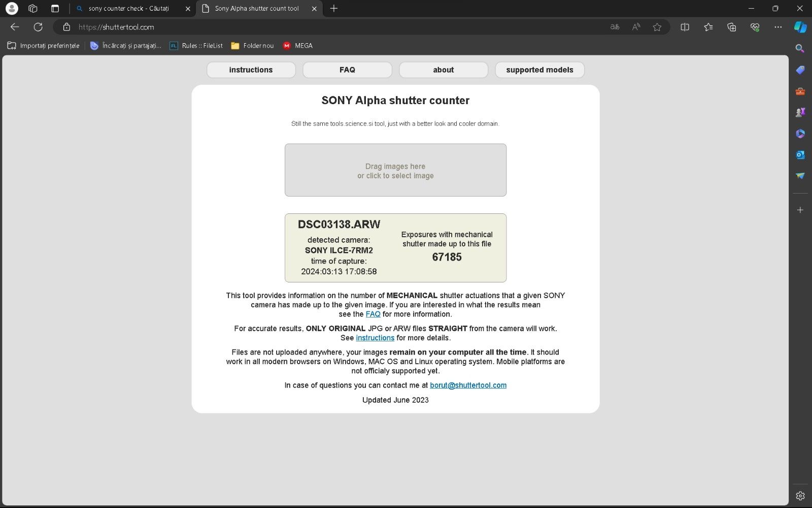Follow the FAQ link in the description
The height and width of the screenshot is (508, 812).
click(373, 314)
